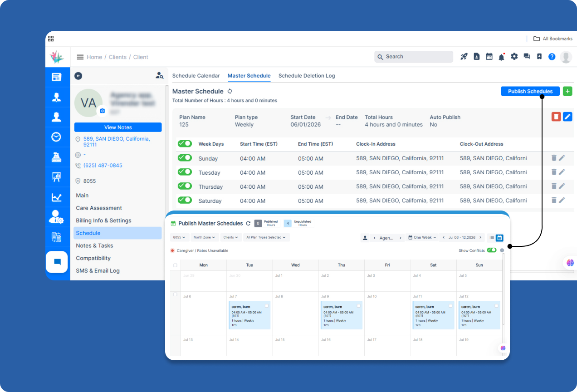The height and width of the screenshot is (392, 577).
Task: Open Notes & Tasks menu item
Action: coord(94,245)
